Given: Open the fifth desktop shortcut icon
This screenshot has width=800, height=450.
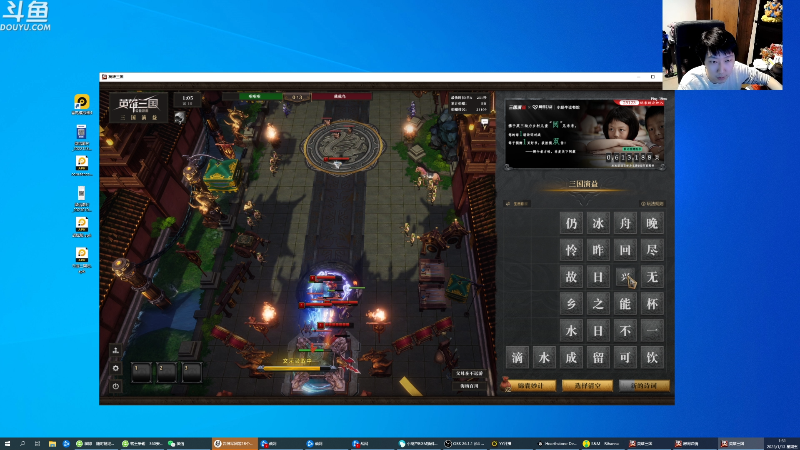Looking at the screenshot, I should pyautogui.click(x=82, y=227).
